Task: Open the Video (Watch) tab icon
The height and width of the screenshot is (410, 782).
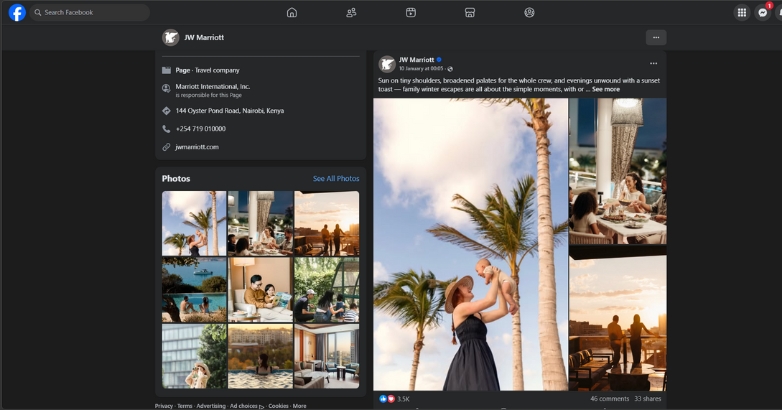Action: pyautogui.click(x=410, y=12)
